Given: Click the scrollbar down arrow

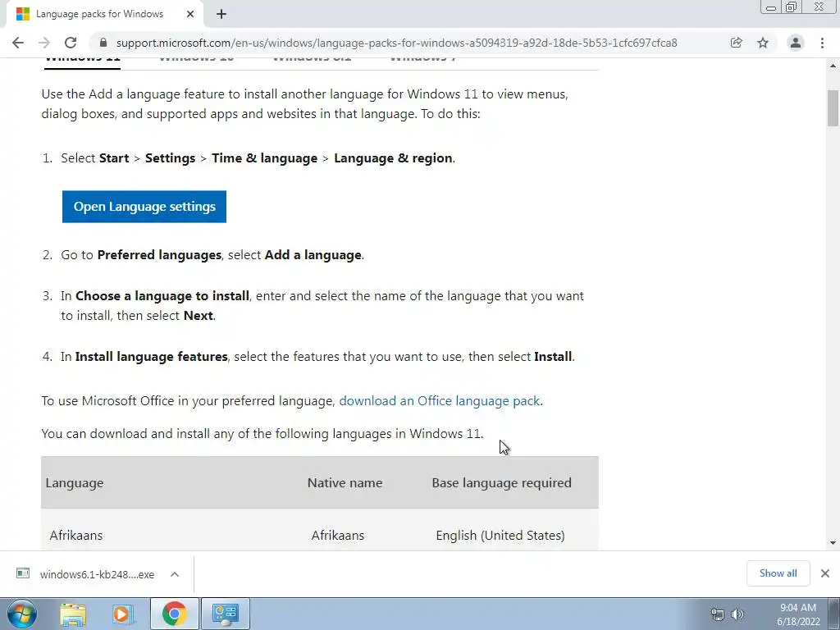Looking at the screenshot, I should coord(833,543).
